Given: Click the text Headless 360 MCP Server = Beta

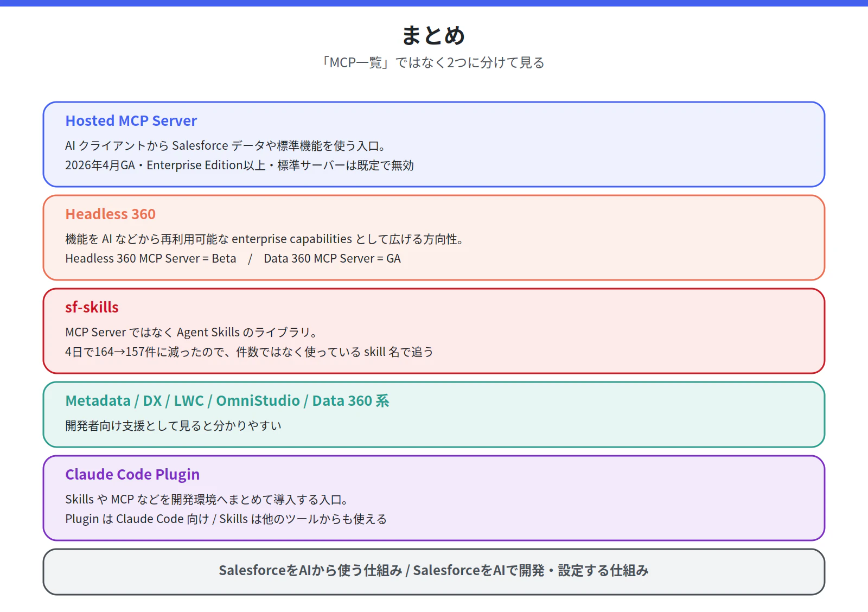Looking at the screenshot, I should pyautogui.click(x=151, y=258).
